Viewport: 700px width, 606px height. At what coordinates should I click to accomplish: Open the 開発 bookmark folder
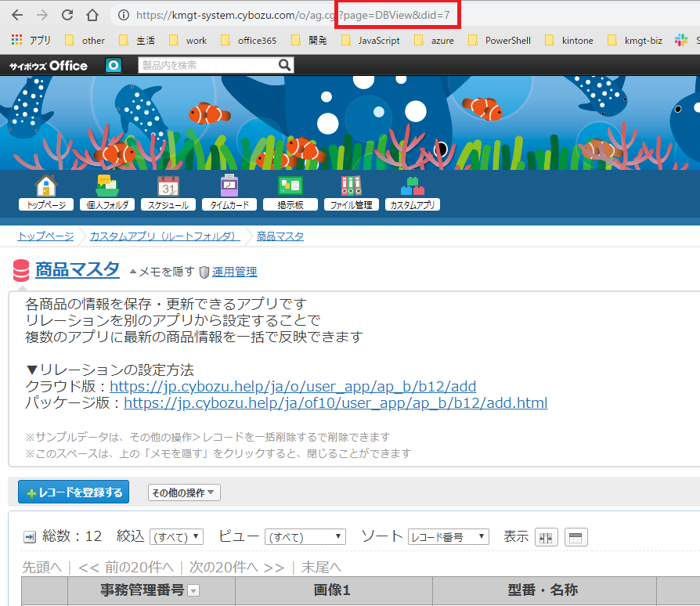tap(309, 41)
